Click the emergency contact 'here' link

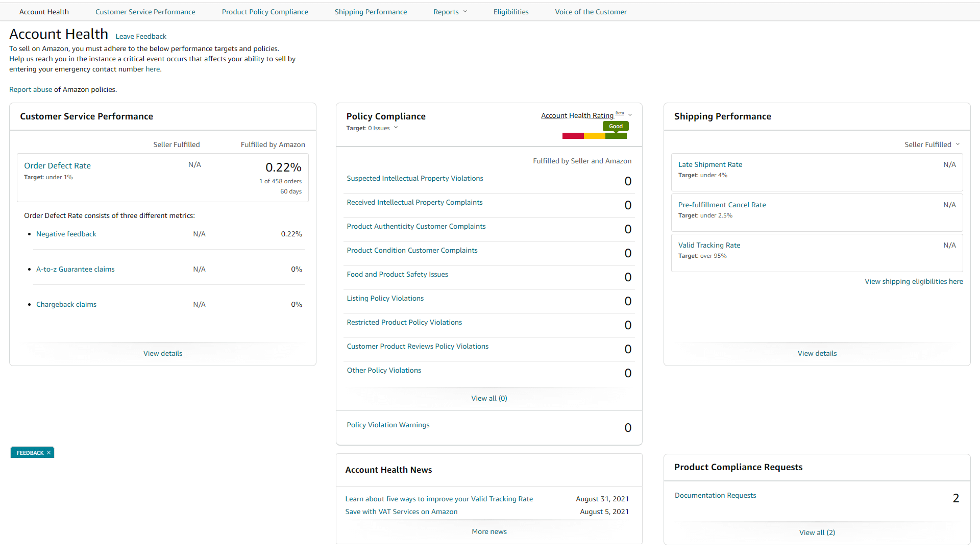click(x=153, y=69)
